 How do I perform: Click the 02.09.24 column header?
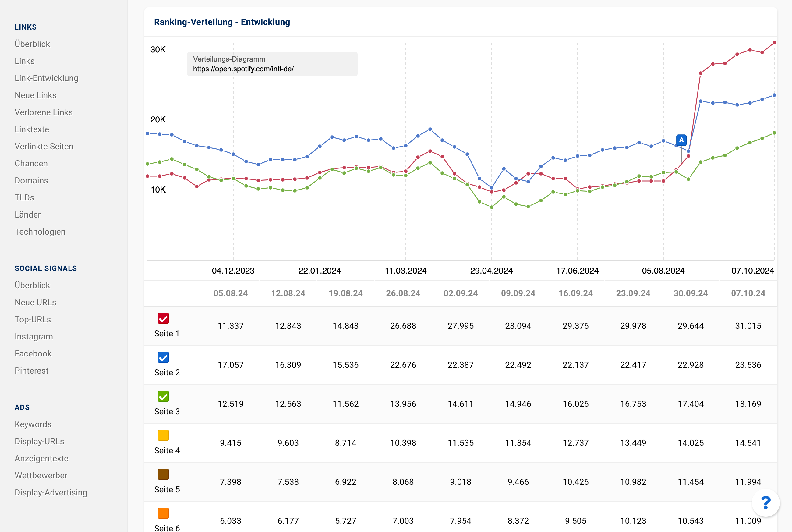click(x=461, y=293)
